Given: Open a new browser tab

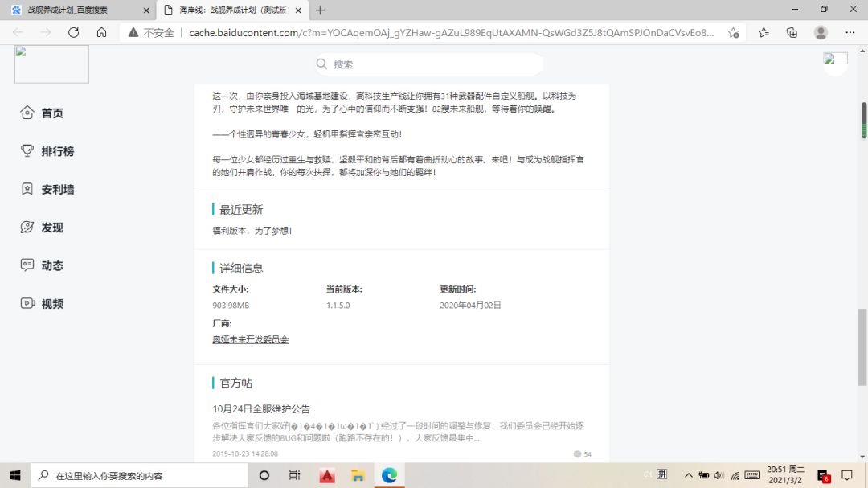Looking at the screenshot, I should 320,10.
